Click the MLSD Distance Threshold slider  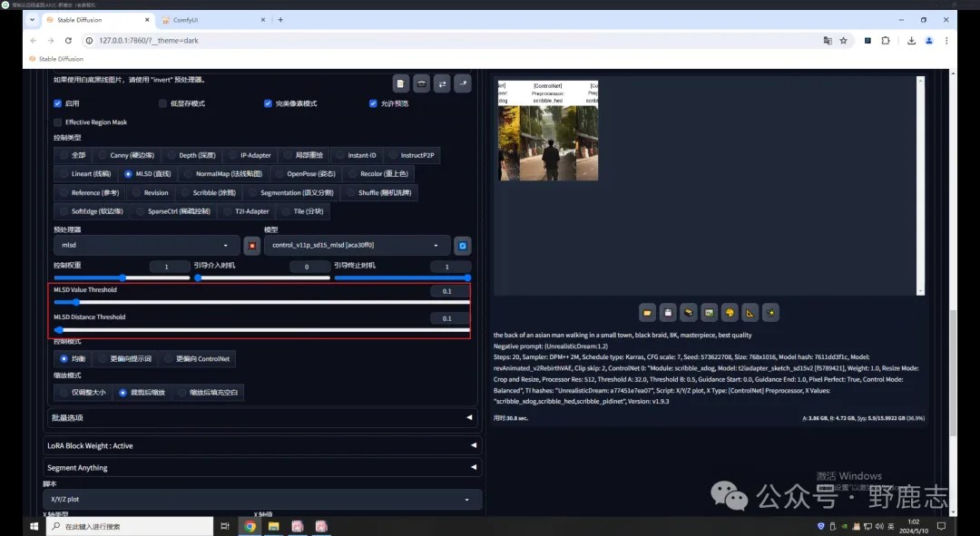coord(262,330)
